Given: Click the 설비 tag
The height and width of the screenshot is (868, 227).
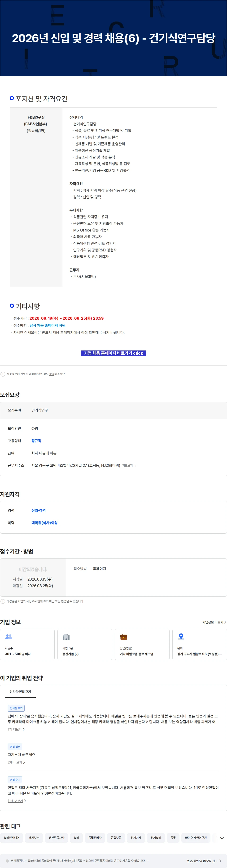Looking at the screenshot, I should (x=76, y=838).
